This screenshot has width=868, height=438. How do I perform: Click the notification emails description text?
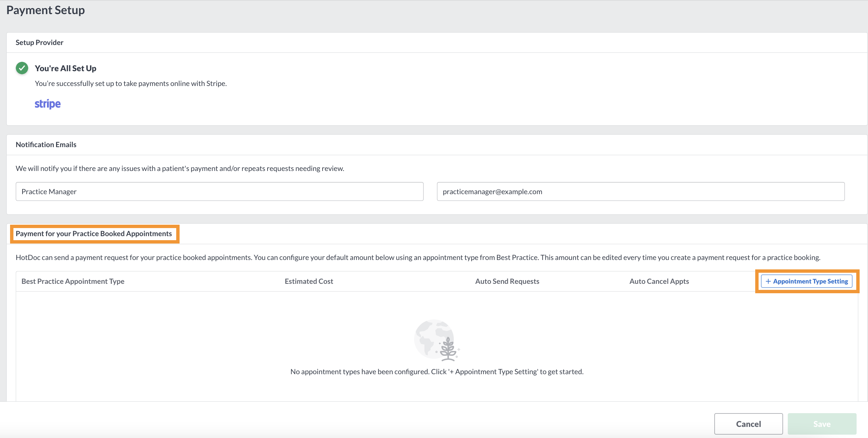[x=180, y=168]
